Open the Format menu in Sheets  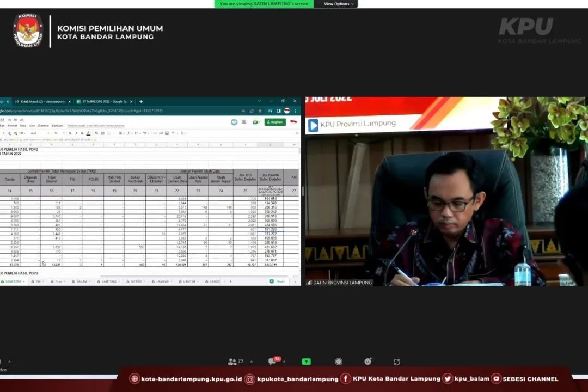tap(12, 126)
